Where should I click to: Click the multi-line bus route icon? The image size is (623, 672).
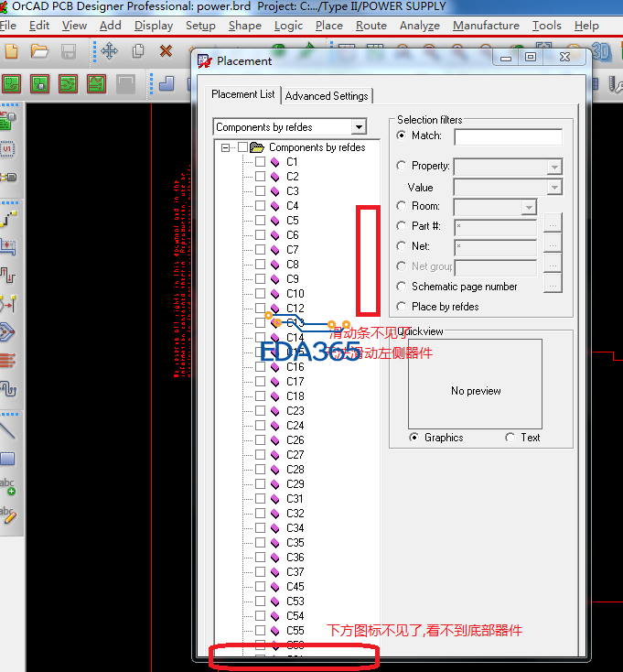coord(7,361)
